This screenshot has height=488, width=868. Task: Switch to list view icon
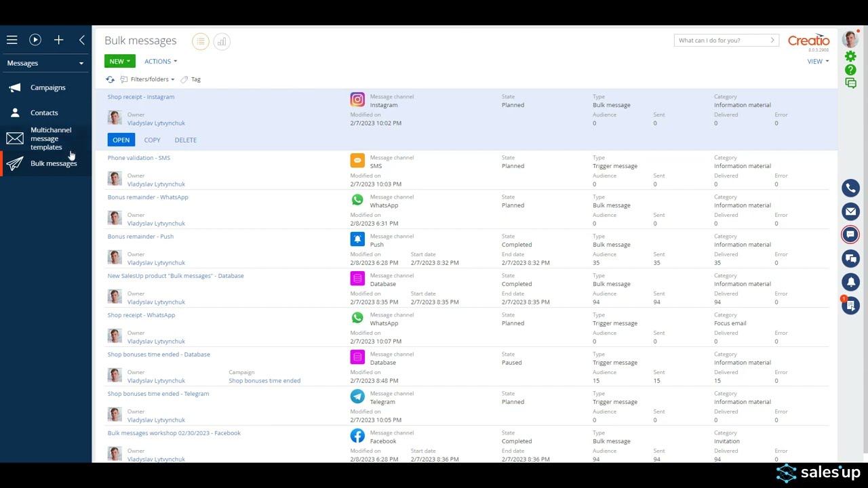point(201,41)
